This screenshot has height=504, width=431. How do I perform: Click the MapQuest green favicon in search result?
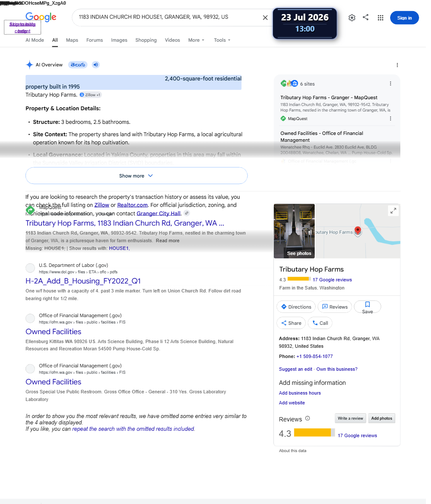pyautogui.click(x=30, y=211)
